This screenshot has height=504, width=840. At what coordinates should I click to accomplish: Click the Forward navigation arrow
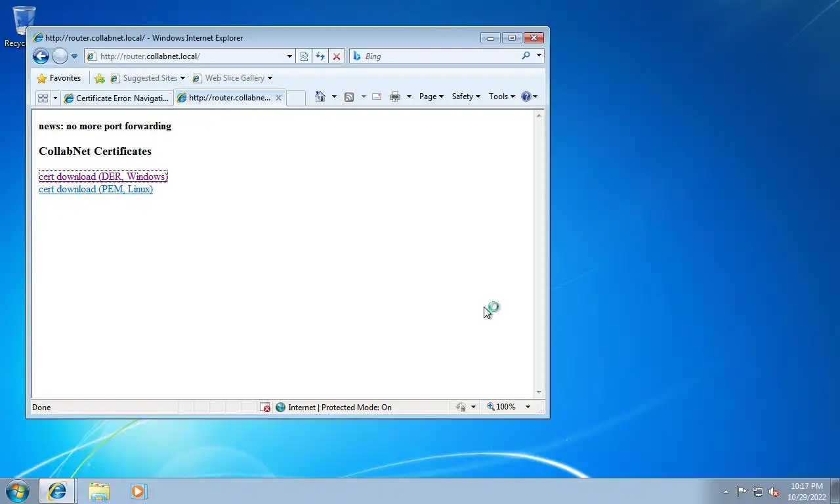pyautogui.click(x=60, y=56)
